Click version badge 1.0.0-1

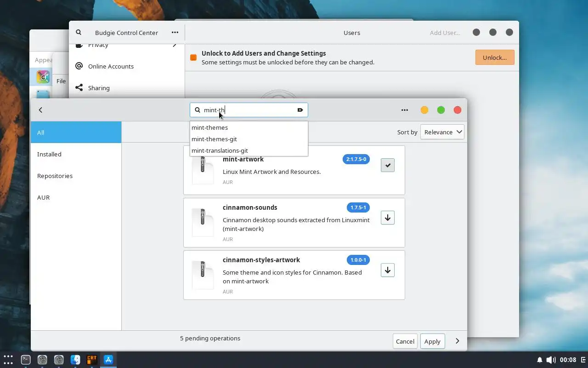(358, 260)
